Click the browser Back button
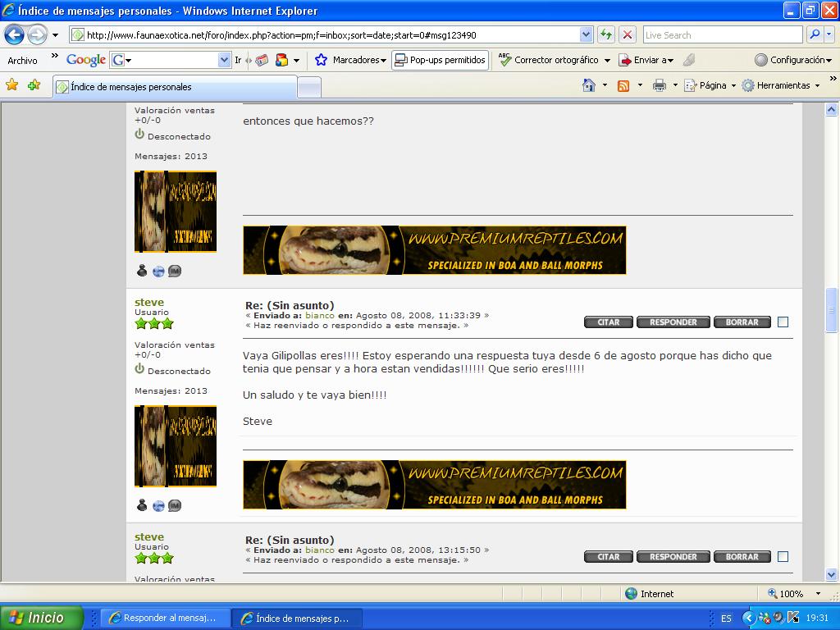Viewport: 840px width, 630px height. coord(14,35)
